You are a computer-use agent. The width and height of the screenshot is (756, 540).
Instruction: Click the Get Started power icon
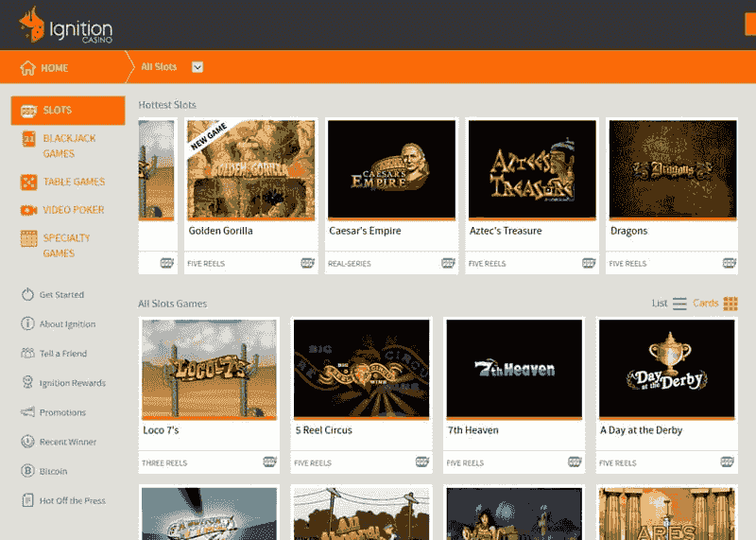pos(27,295)
